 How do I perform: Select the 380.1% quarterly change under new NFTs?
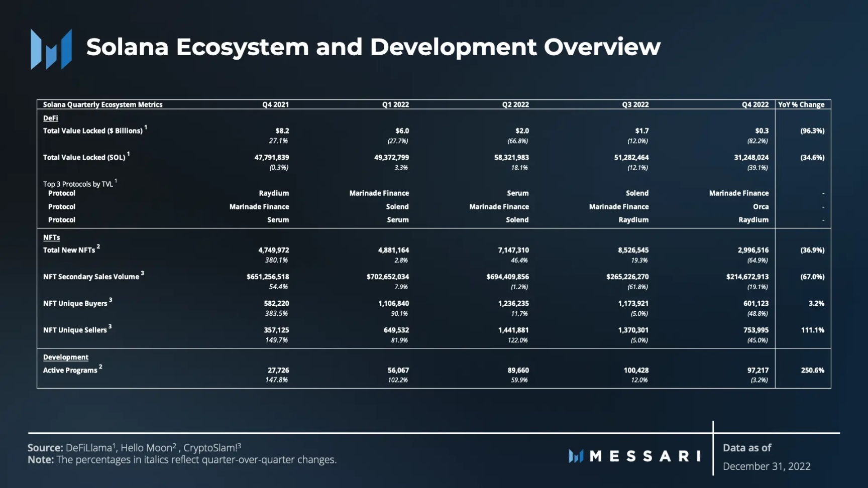point(276,260)
